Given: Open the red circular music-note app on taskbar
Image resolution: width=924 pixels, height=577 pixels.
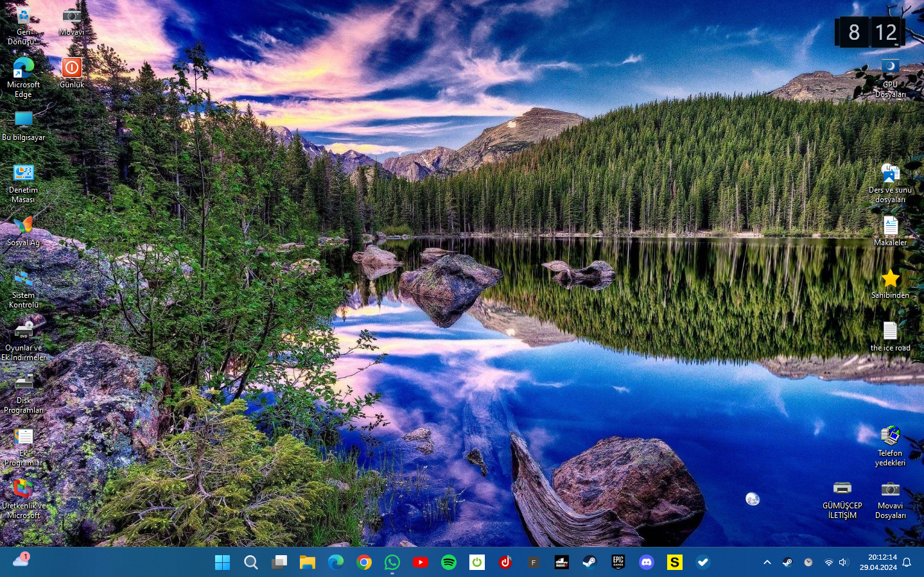Looking at the screenshot, I should pyautogui.click(x=505, y=562).
